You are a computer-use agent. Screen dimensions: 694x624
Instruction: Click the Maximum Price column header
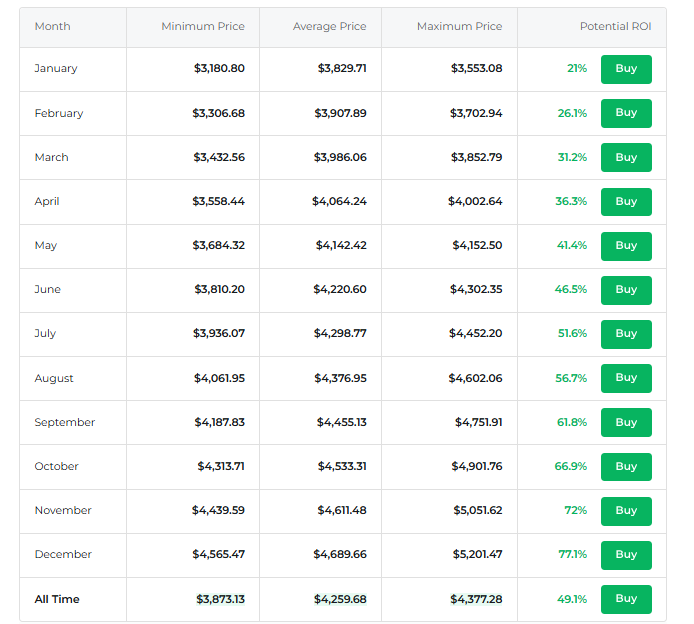click(459, 26)
